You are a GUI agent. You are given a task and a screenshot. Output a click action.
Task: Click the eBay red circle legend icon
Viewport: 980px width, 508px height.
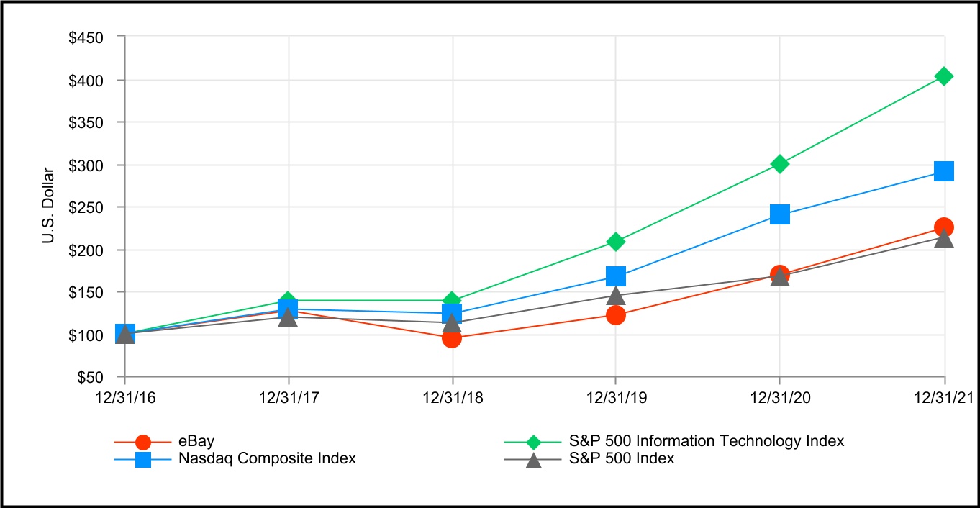click(x=143, y=442)
